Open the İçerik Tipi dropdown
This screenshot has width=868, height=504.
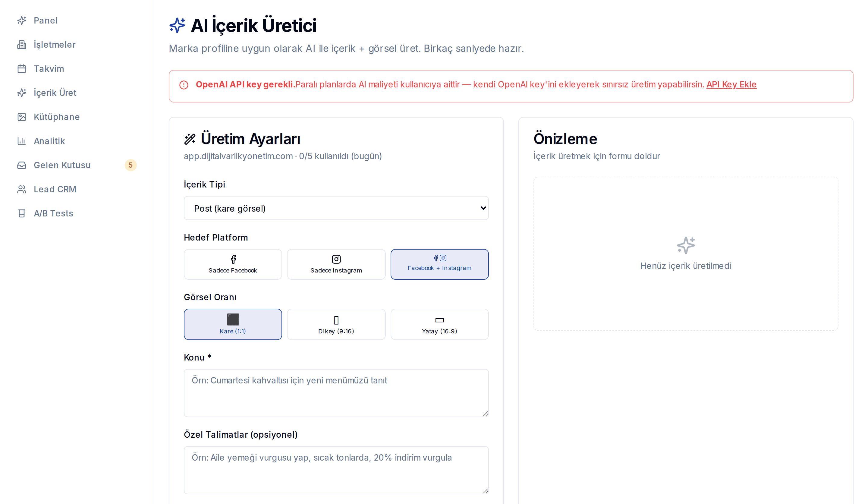pos(336,208)
